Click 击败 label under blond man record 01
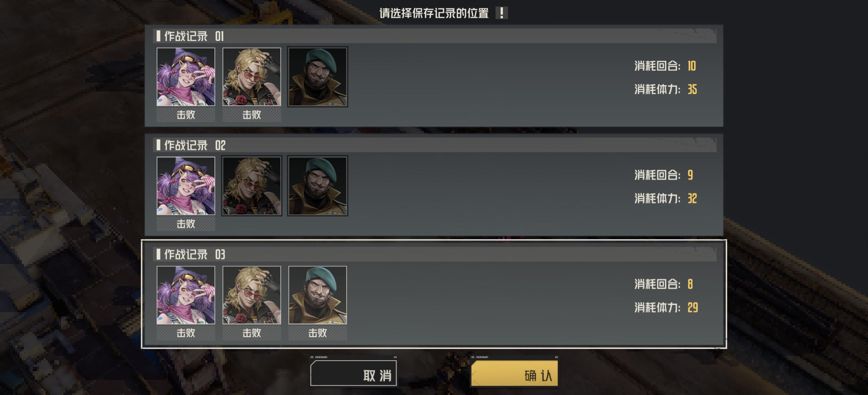Screen dimensions: 868x395 coord(252,115)
